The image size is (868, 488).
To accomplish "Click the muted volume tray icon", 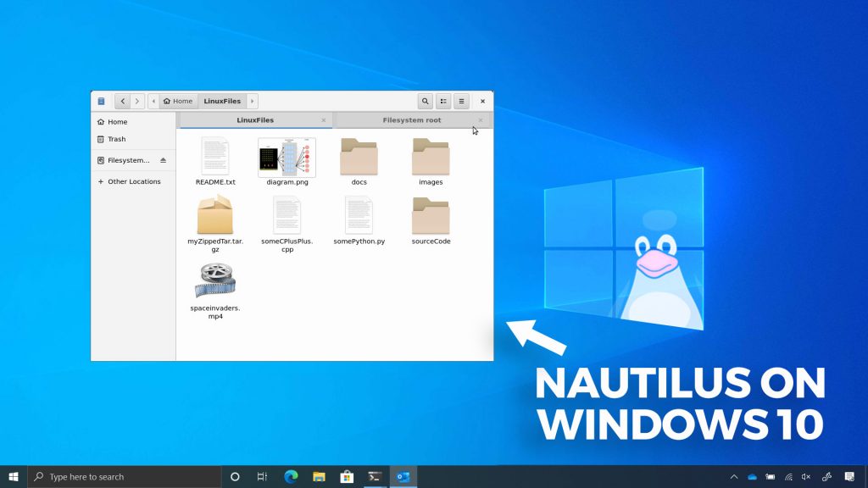I will coord(806,476).
